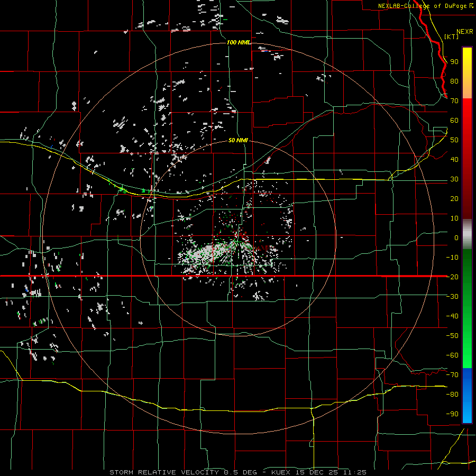Image resolution: width=476 pixels, height=476 pixels.
Task: Click the -20 knots legend value
Action: [452, 277]
